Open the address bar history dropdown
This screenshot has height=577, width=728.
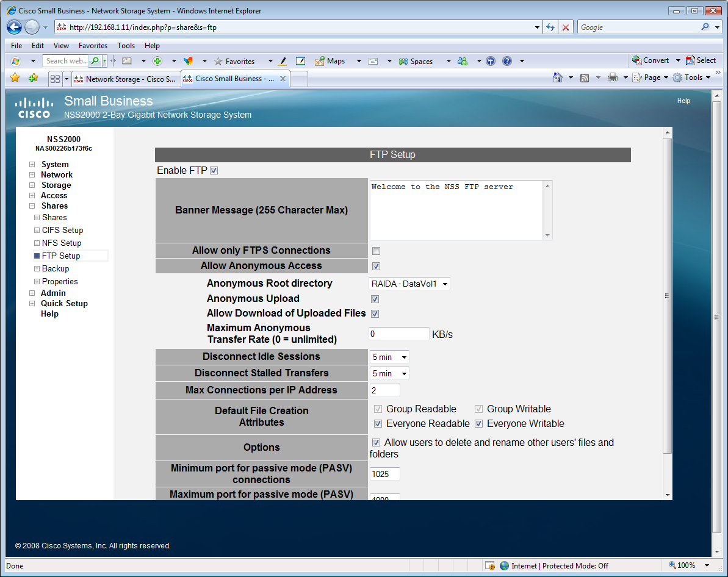tap(537, 27)
